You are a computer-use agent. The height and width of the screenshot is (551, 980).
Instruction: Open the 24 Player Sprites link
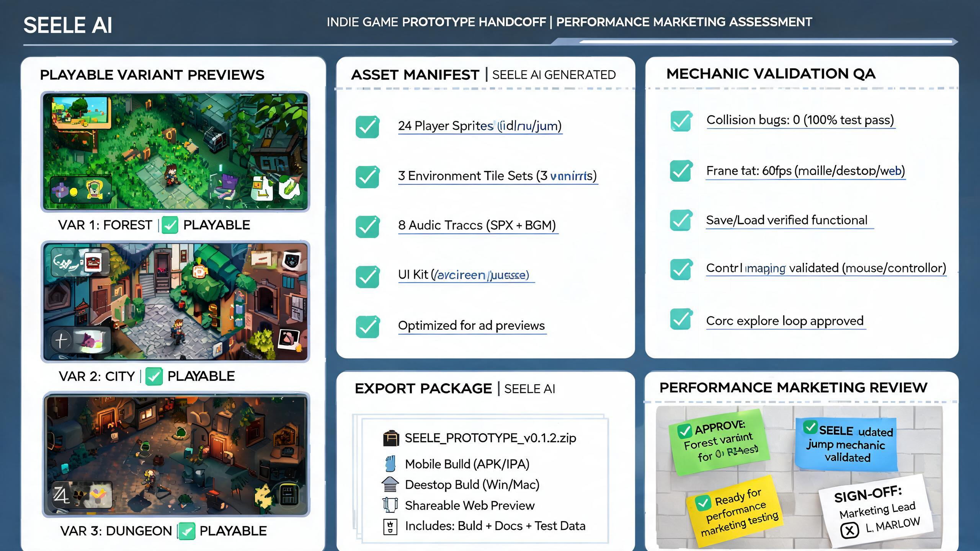[480, 126]
